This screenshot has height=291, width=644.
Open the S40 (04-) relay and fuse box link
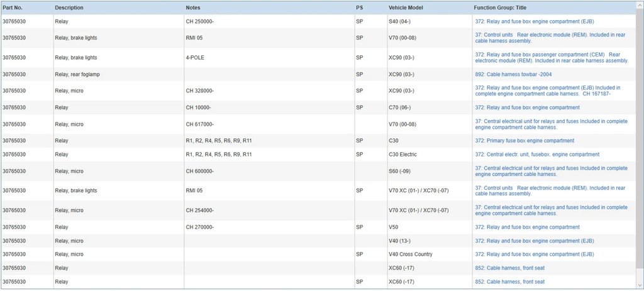pos(535,21)
